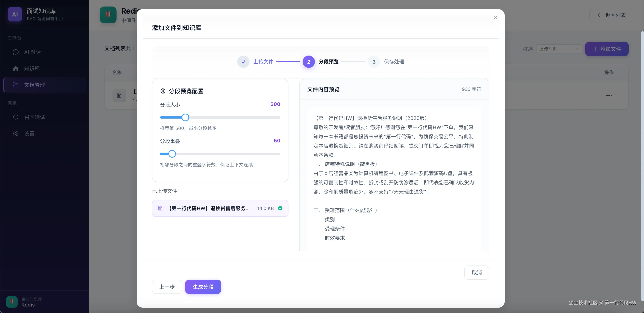
Task: Click the gear icon beside 分段预览配置
Action: click(163, 91)
